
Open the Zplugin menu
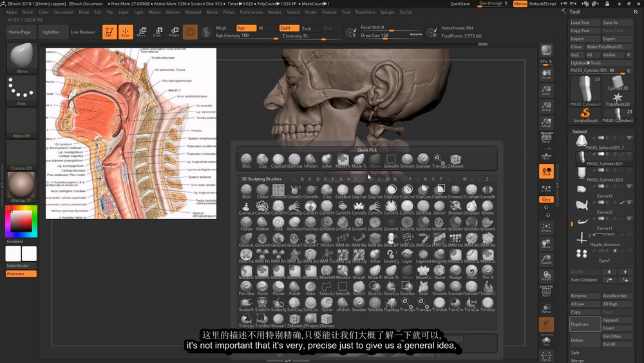click(387, 12)
